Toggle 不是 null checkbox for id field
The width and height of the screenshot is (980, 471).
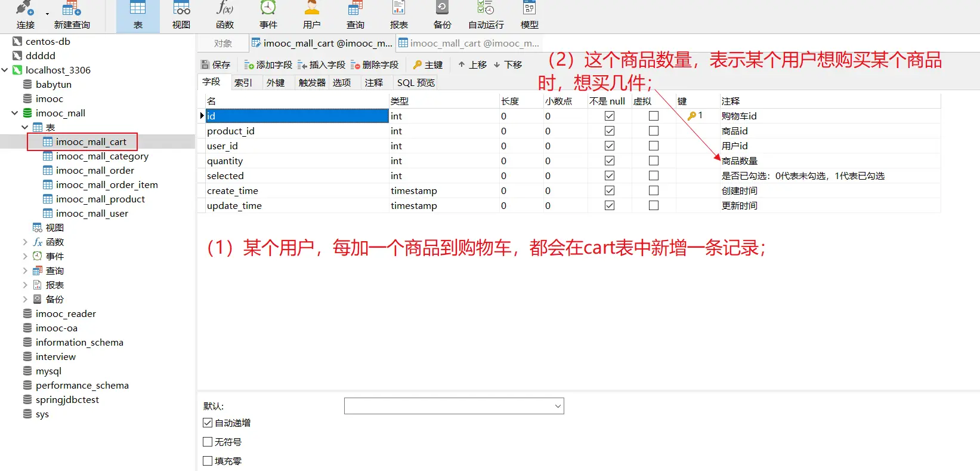coord(610,116)
